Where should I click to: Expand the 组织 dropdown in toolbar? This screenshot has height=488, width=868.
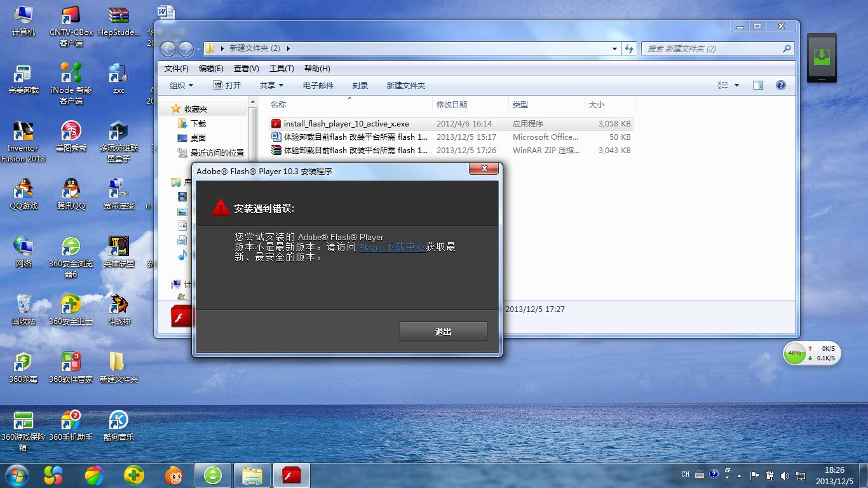coord(181,85)
